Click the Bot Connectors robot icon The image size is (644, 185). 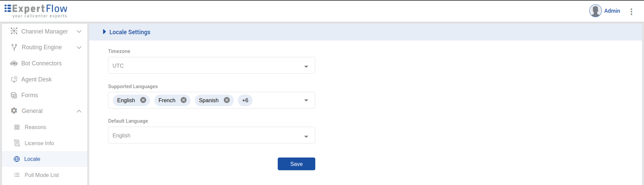14,63
